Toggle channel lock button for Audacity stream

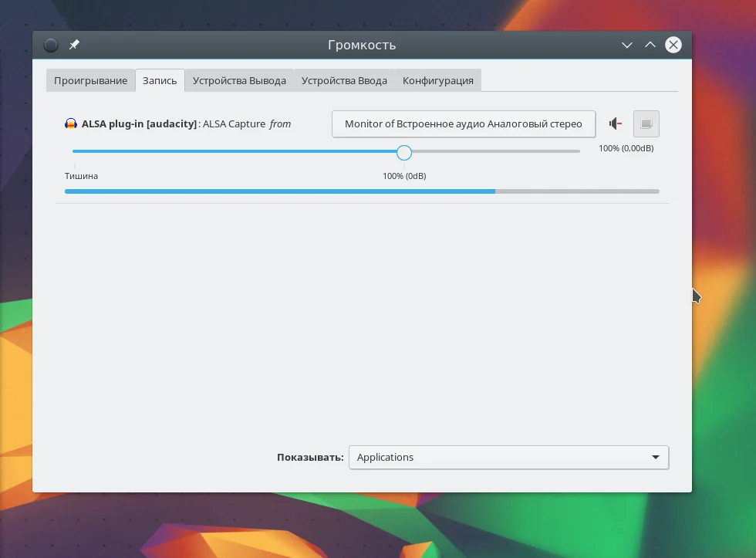tap(646, 124)
